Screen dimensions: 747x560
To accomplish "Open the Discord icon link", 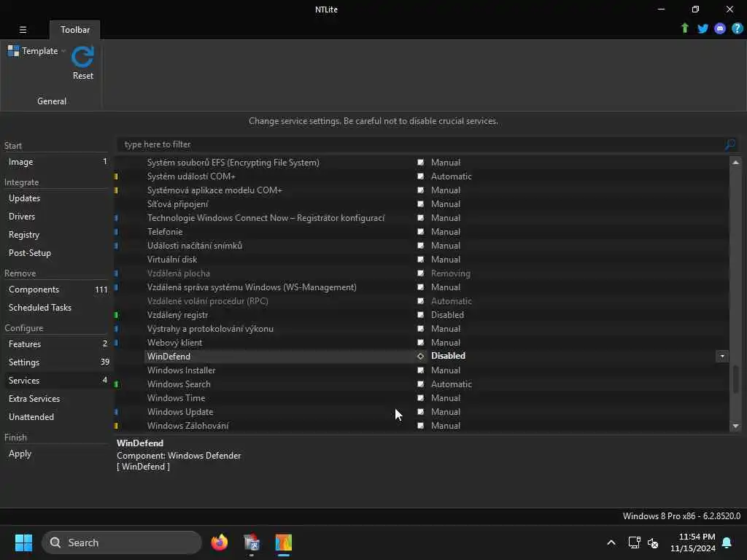I will pyautogui.click(x=720, y=28).
